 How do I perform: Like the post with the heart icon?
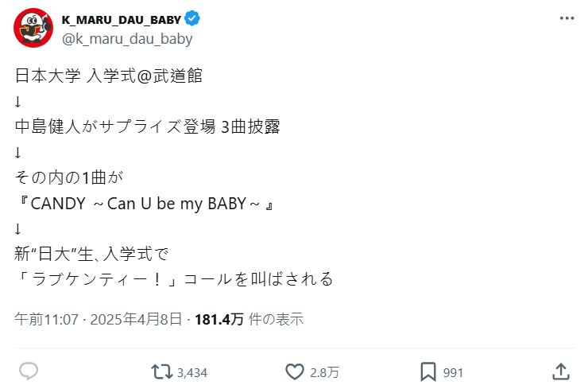(295, 371)
